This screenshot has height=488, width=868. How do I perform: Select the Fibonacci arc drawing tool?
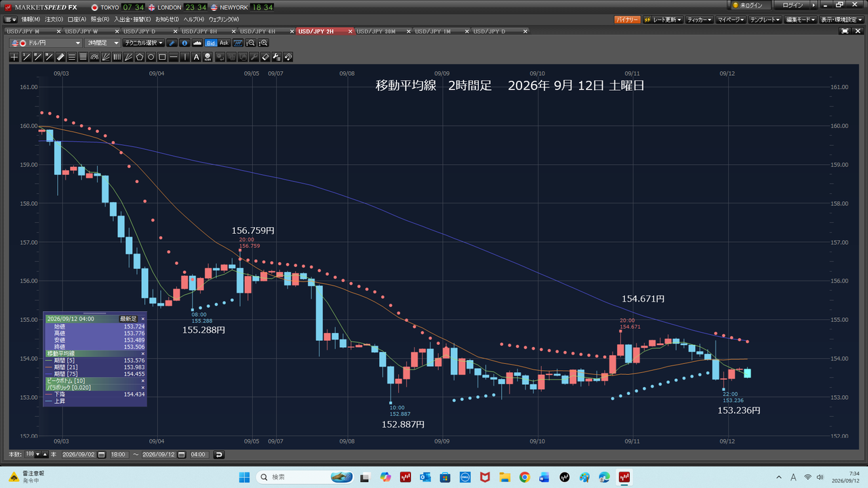pyautogui.click(x=94, y=57)
